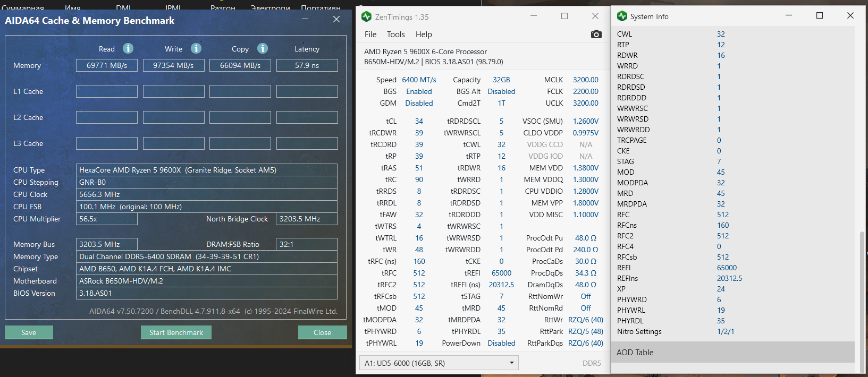Click the Memory Write 97354 MB/s field
Screen dimensions: 868x377
tap(173, 65)
